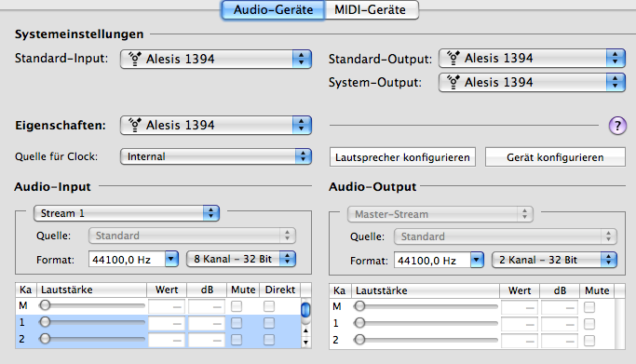Enable Direkt checkbox for input channel M
Screen dimensions: 636x364
tap(269, 306)
